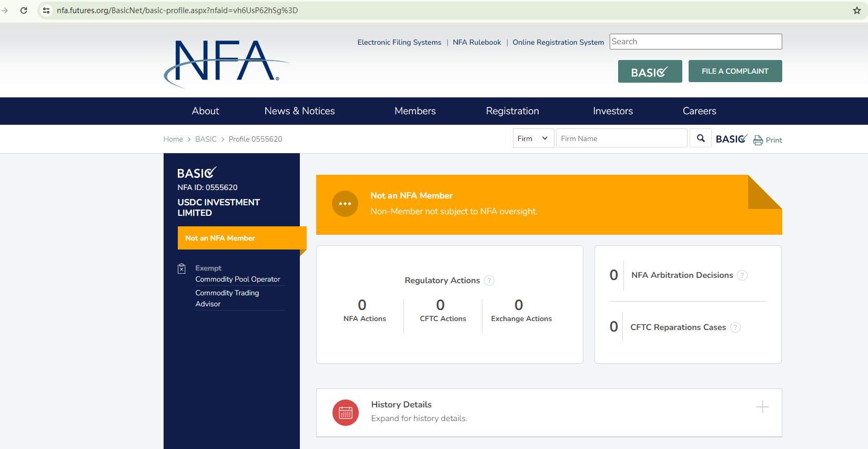
Task: Open CFTC Reparations Cases help icon
Action: click(735, 327)
